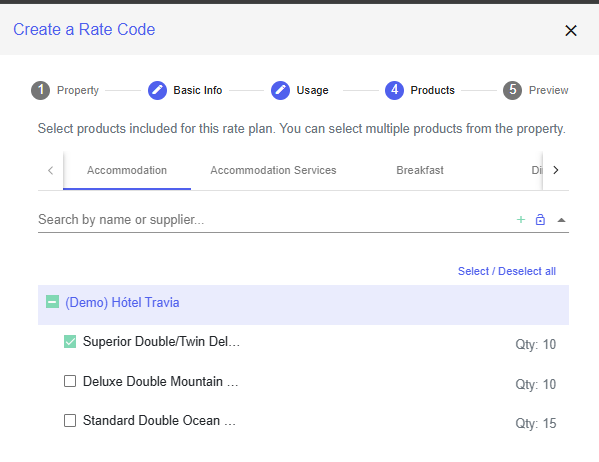Switch to Breakfast tab

[x=420, y=170]
